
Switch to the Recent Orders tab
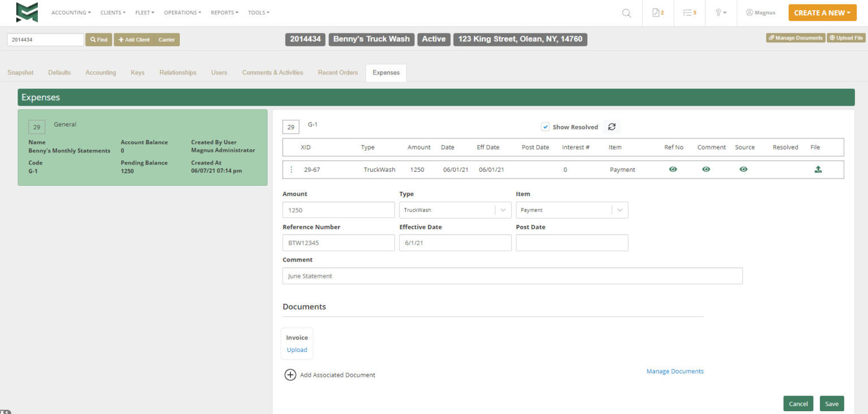(337, 72)
